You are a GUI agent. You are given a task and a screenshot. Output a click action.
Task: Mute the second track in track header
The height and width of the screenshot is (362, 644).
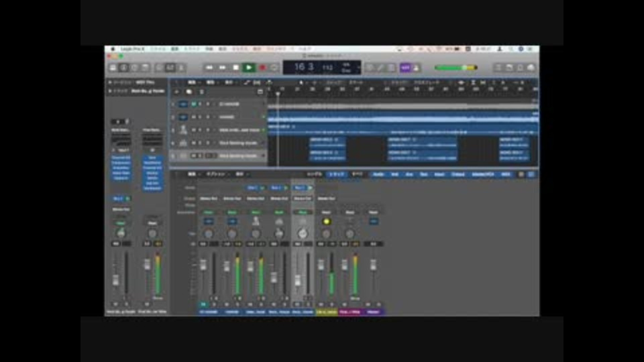(194, 117)
